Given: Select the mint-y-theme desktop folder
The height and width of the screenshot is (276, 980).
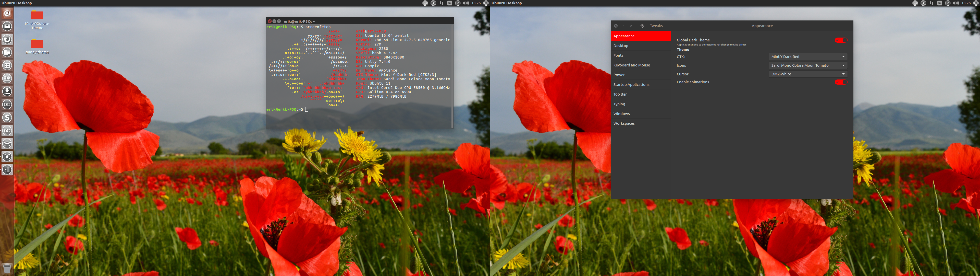Looking at the screenshot, I should click(37, 46).
